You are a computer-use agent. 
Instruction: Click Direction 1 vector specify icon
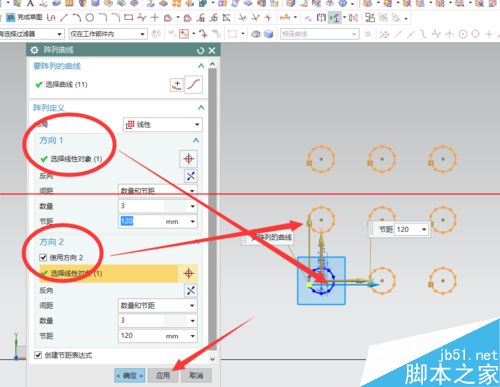pyautogui.click(x=189, y=159)
